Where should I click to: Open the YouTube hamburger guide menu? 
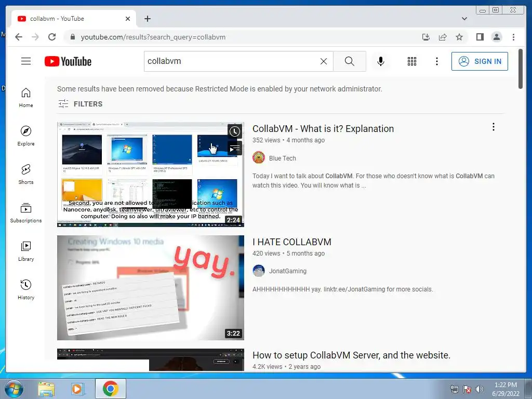click(26, 61)
